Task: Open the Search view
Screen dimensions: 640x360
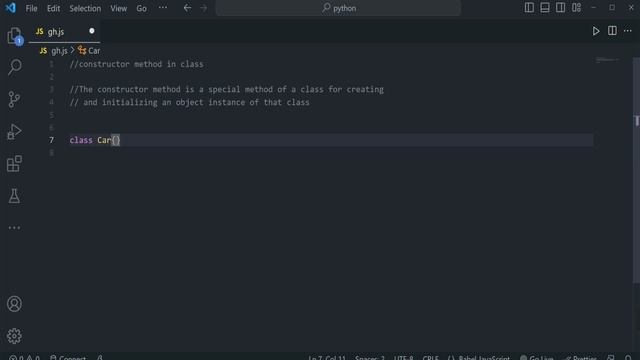Action: click(x=14, y=67)
